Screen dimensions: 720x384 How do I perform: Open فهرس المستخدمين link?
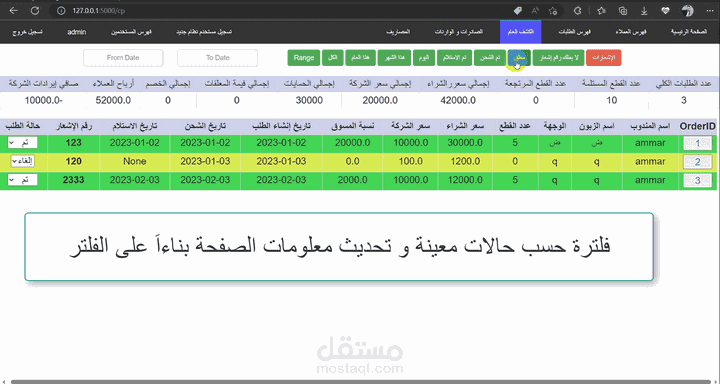[131, 32]
